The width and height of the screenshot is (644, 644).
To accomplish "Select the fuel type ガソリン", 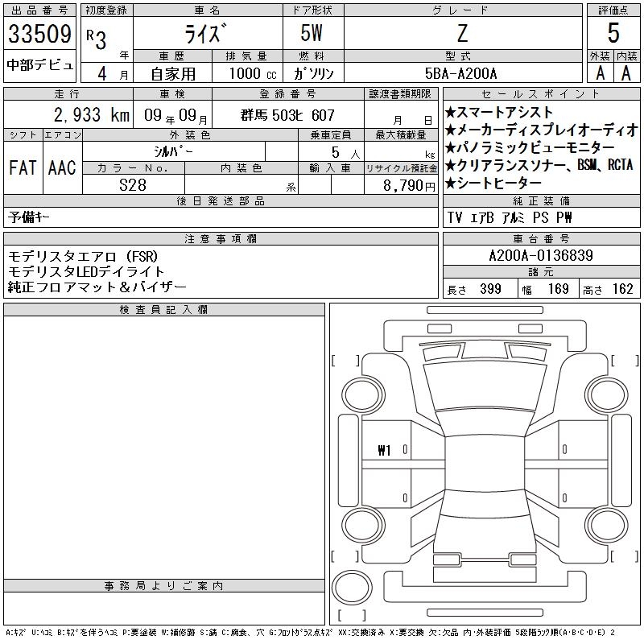I will pos(313,73).
